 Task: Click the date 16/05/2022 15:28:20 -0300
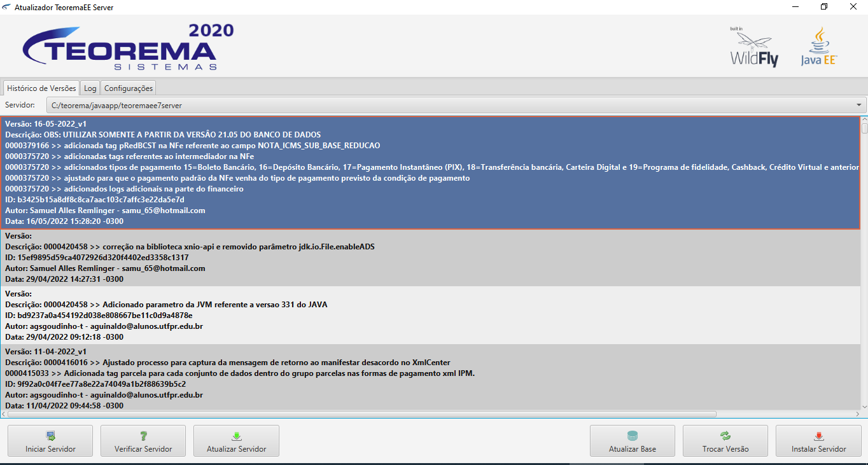64,221
